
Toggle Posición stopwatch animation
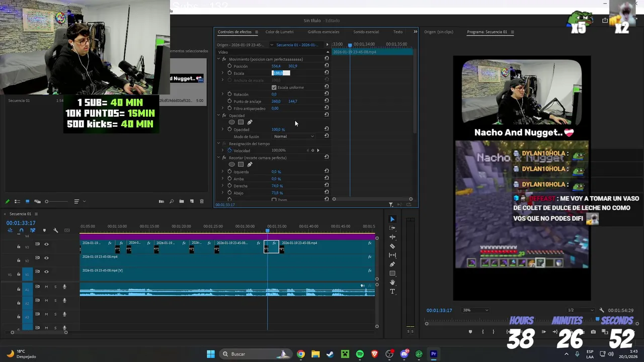(230, 66)
